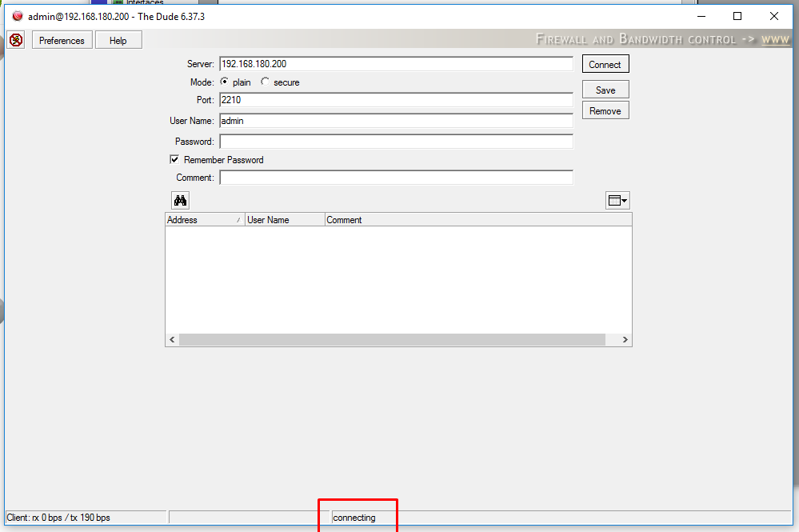
Task: Open the Help menu button
Action: [118, 40]
